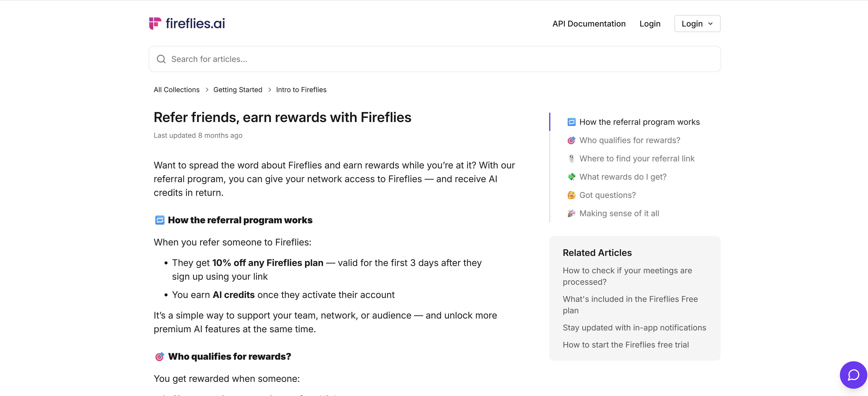Screen dimensions: 868x396
Task: Open Intro to Fireflies breadcrumb
Action: click(x=301, y=90)
